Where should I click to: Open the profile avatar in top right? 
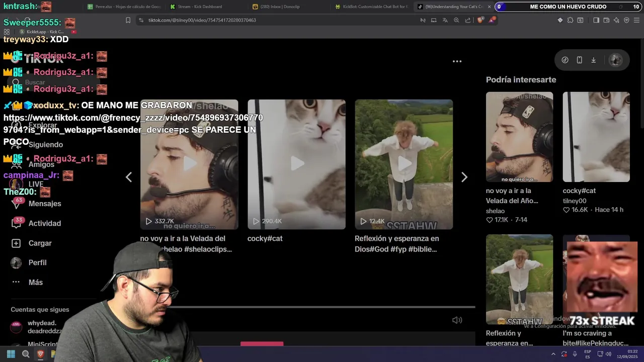tap(615, 60)
